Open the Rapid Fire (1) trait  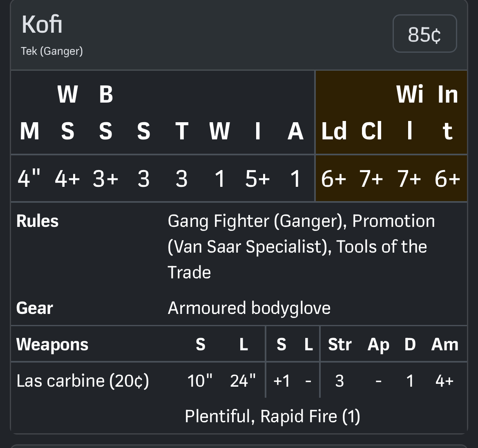click(x=310, y=416)
